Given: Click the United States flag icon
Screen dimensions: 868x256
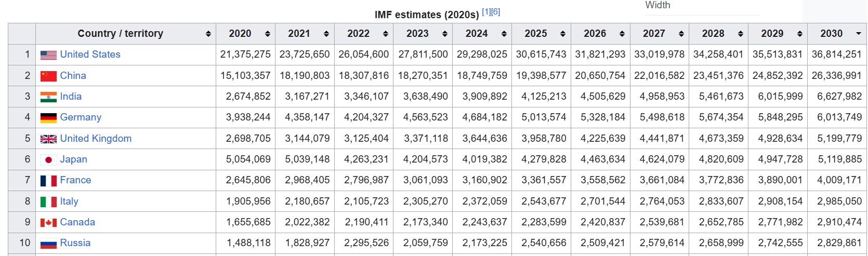Looking at the screenshot, I should coord(48,55).
